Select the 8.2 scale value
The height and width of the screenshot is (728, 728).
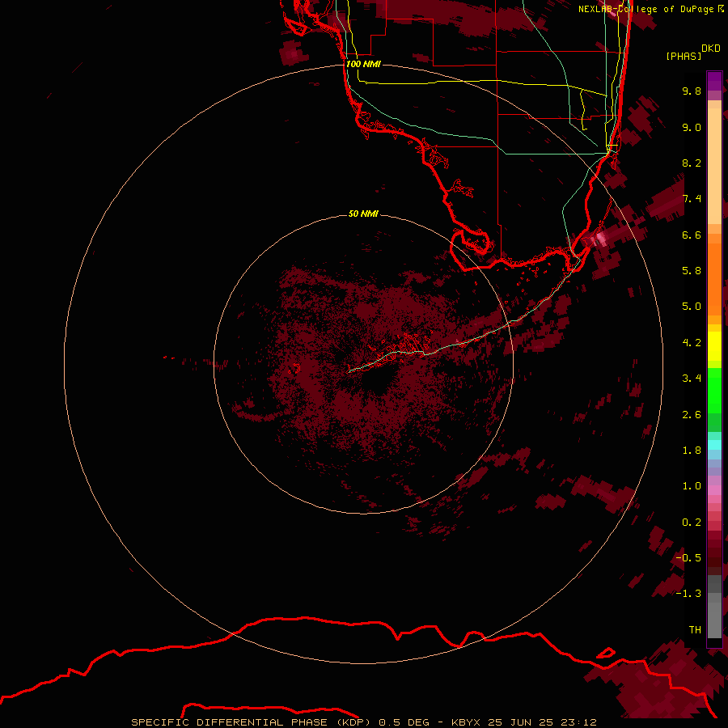click(x=692, y=163)
